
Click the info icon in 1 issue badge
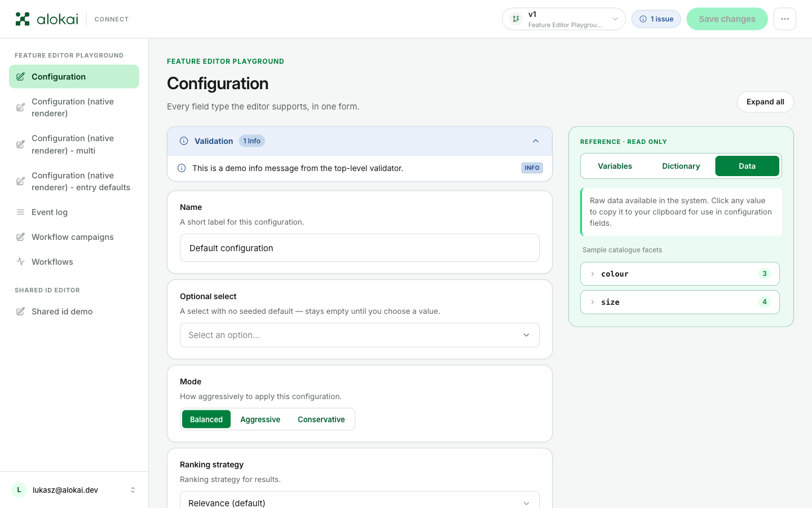click(643, 19)
